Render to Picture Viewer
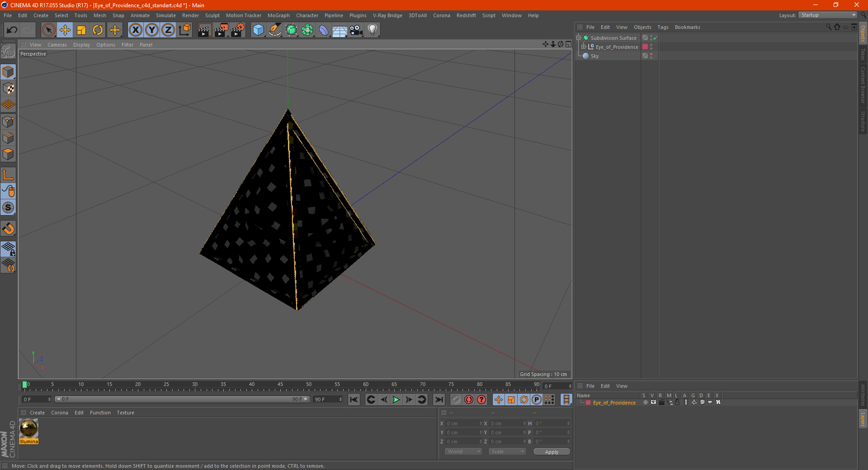The width and height of the screenshot is (868, 470). [x=221, y=30]
